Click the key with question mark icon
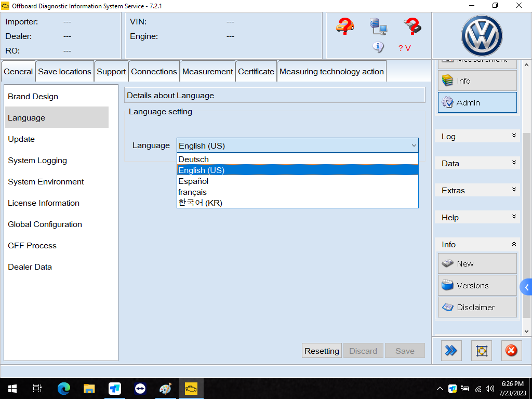This screenshot has height=399, width=532. 413,25
